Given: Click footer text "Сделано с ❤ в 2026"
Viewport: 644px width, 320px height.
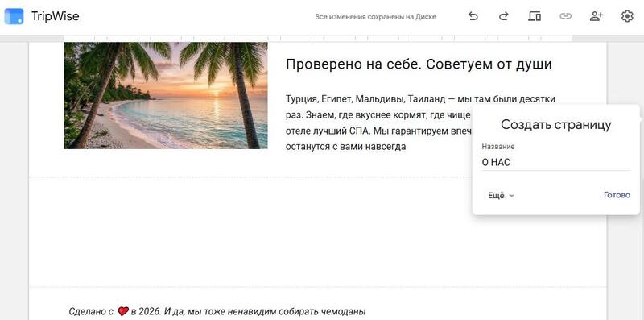Looking at the screenshot, I should click(115, 311).
